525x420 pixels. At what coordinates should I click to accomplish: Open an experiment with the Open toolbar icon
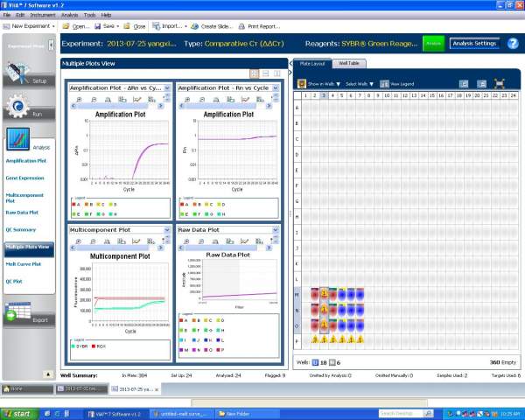click(76, 26)
